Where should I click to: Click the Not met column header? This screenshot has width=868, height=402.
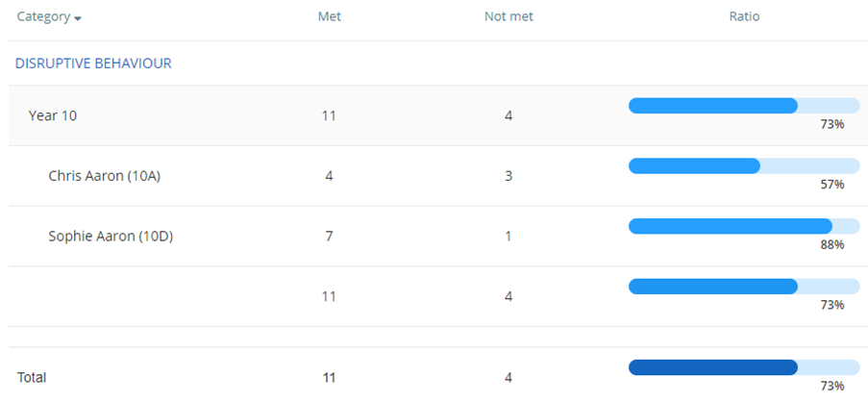coord(508,16)
